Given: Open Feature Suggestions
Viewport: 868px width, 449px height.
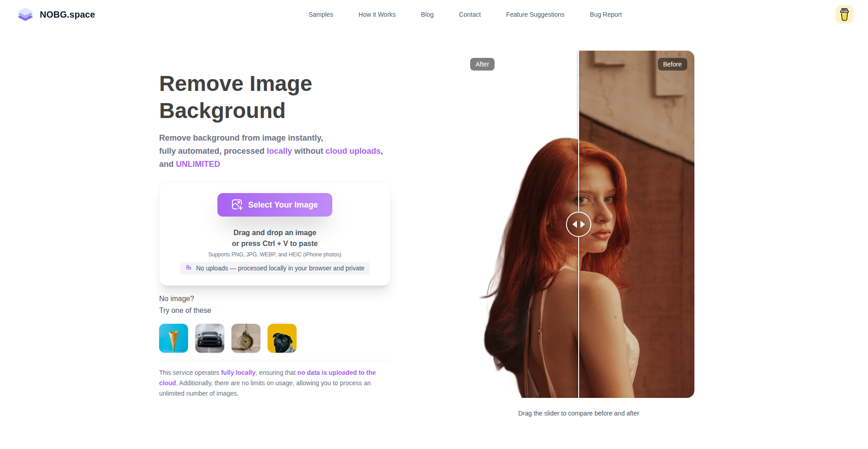Looking at the screenshot, I should tap(535, 14).
